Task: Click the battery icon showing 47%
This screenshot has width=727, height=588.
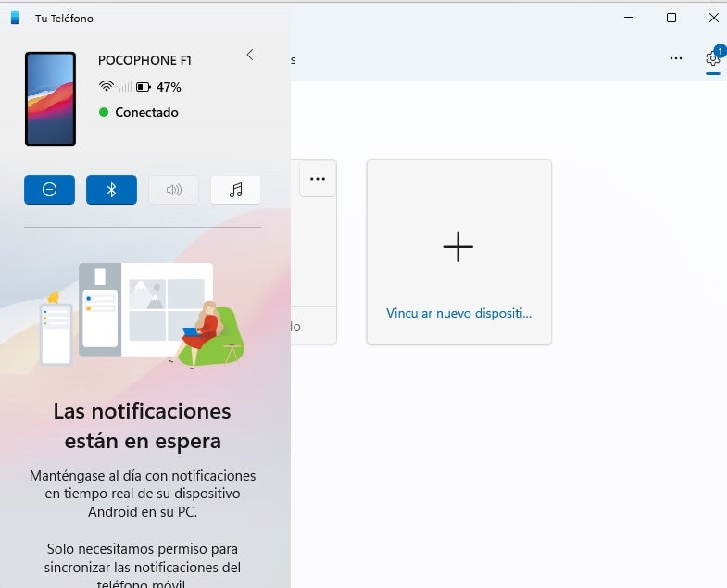Action: coord(143,87)
